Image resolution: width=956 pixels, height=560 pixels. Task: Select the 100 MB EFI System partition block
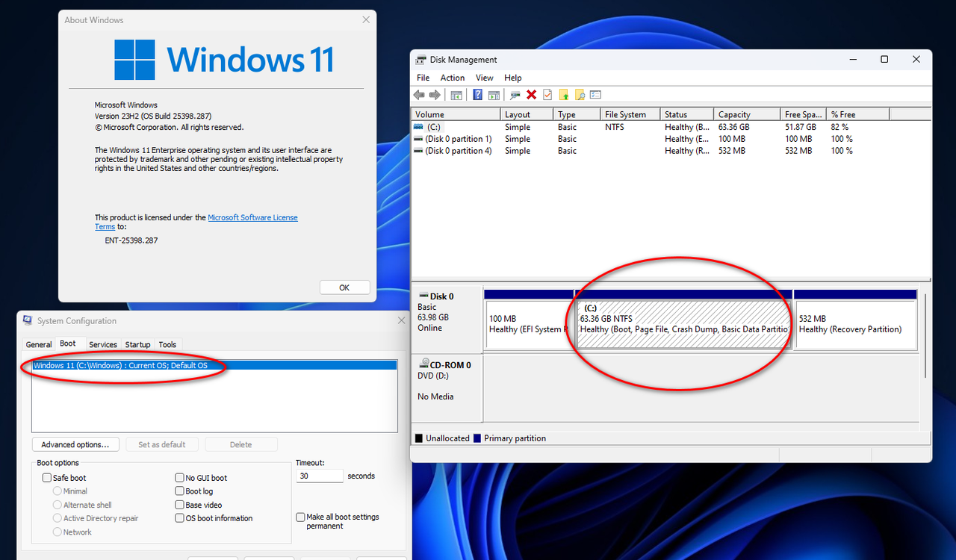pyautogui.click(x=529, y=324)
